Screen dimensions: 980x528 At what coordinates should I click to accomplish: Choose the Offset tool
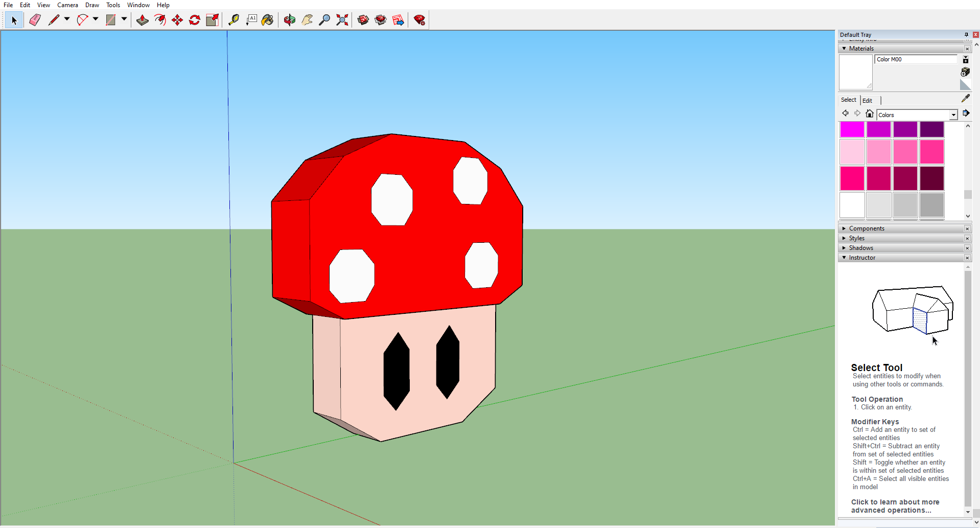tap(160, 20)
